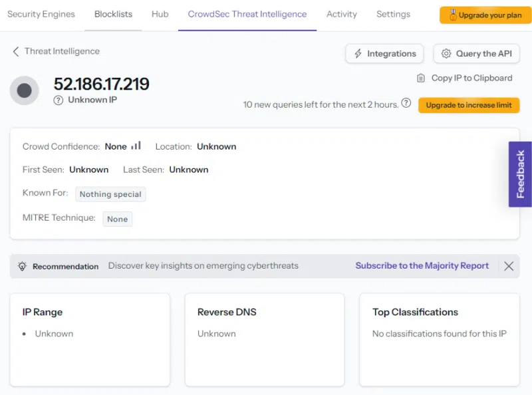
Task: Click the gray IP reputation circle avatar
Action: point(25,90)
